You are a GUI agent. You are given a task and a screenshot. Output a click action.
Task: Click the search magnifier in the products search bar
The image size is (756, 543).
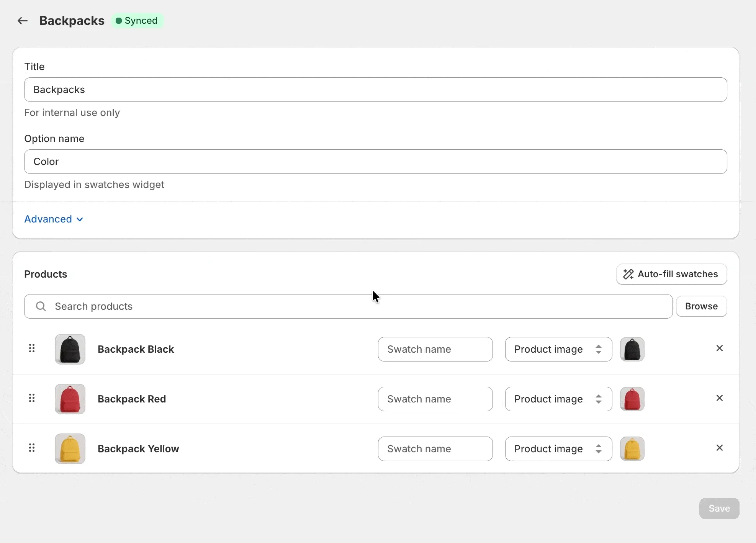pos(41,306)
